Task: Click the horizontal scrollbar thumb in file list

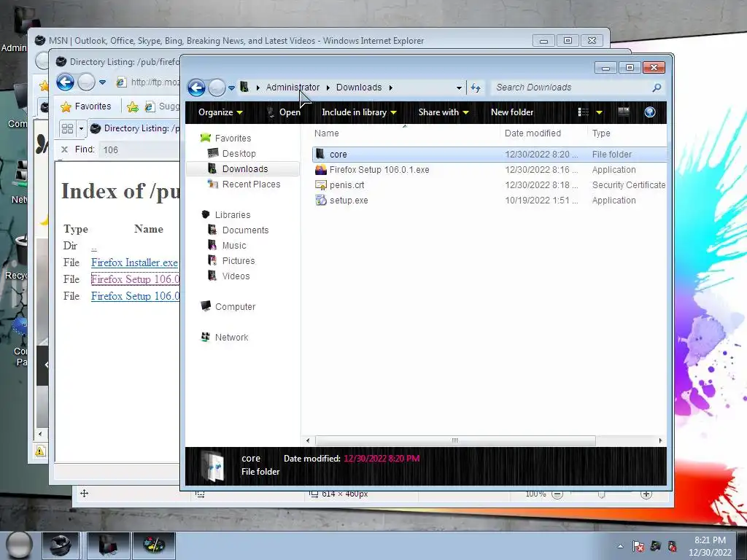Action: pos(455,440)
